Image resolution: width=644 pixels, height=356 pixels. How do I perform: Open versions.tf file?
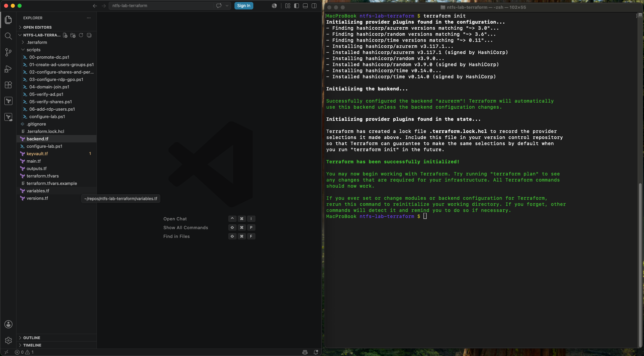56,198
